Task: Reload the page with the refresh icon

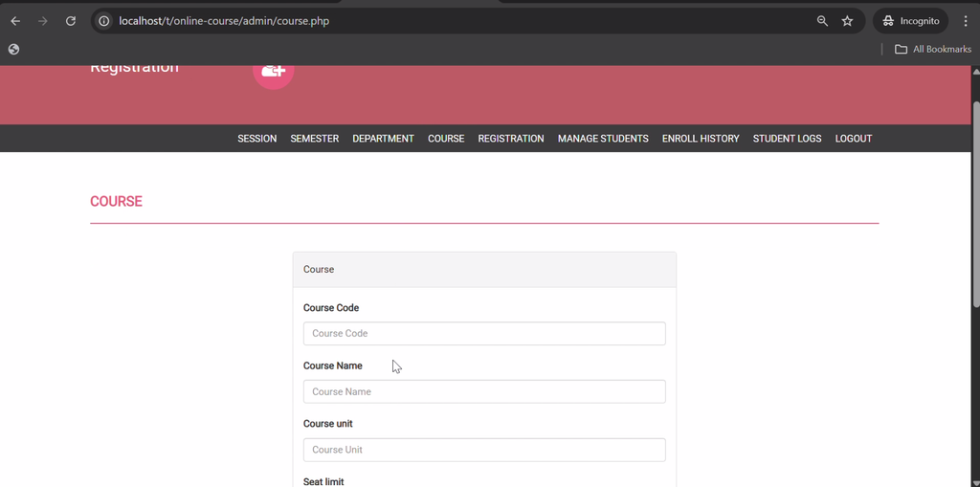Action: [x=71, y=21]
